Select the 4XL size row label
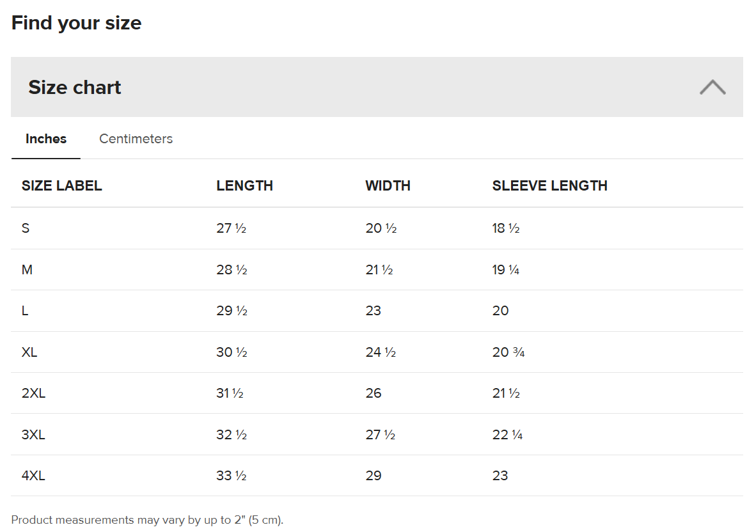This screenshot has width=756, height=532. coord(33,476)
